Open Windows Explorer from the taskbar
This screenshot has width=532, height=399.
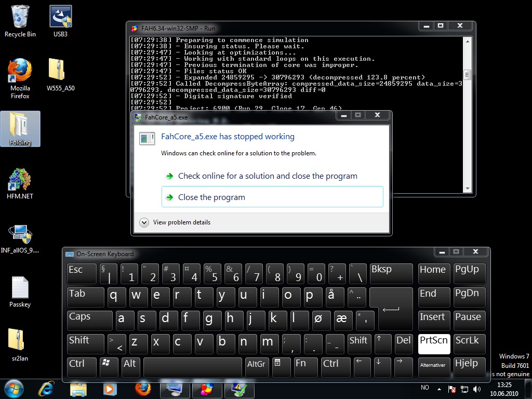tap(78, 390)
